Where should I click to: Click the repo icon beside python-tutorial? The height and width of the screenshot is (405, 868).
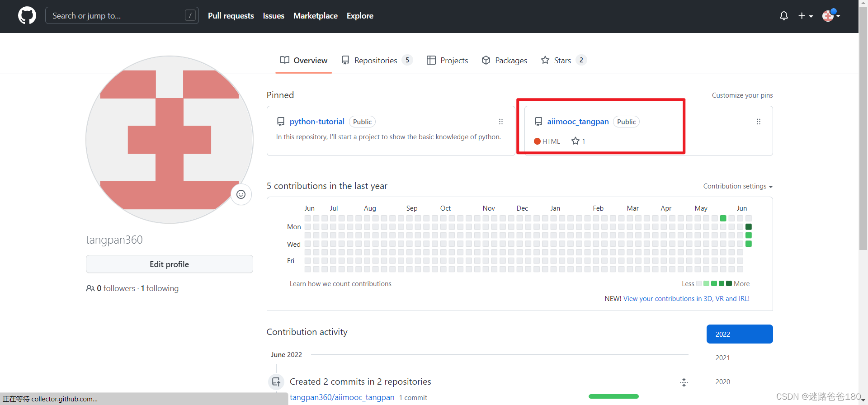coord(281,122)
